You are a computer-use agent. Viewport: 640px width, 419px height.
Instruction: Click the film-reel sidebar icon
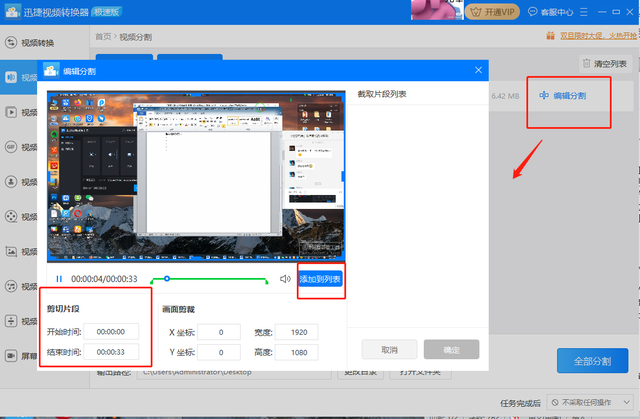(x=11, y=216)
